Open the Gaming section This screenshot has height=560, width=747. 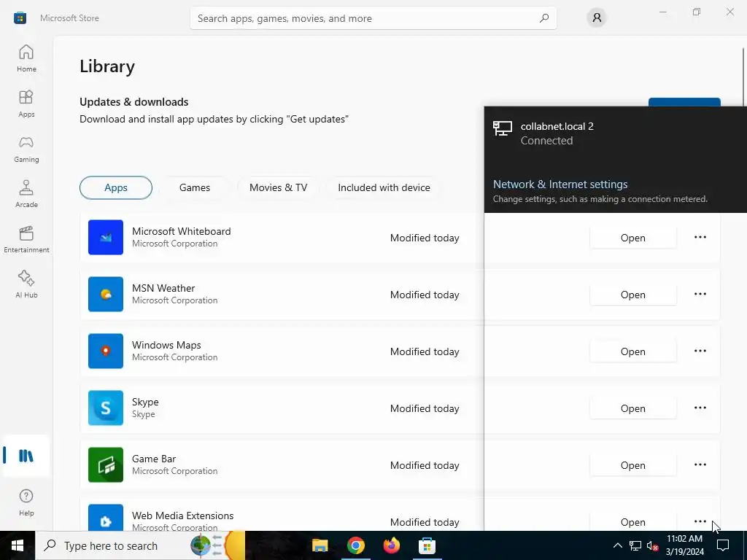coord(26,149)
